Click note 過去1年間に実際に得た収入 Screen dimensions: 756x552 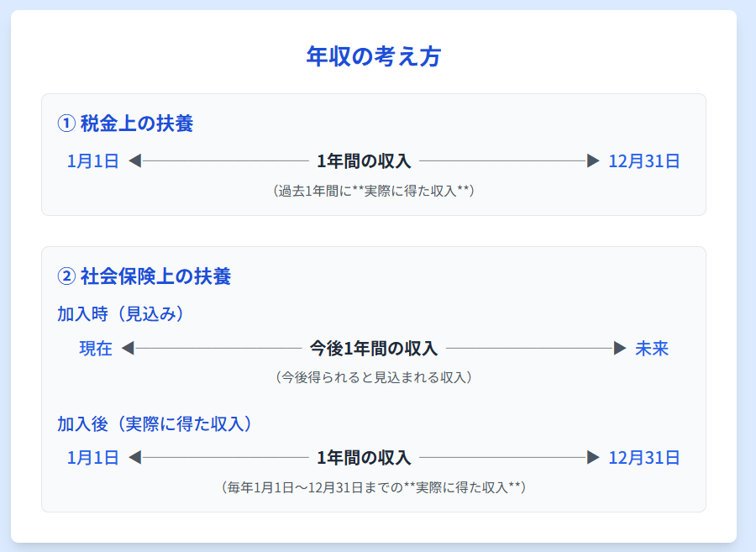(x=374, y=191)
